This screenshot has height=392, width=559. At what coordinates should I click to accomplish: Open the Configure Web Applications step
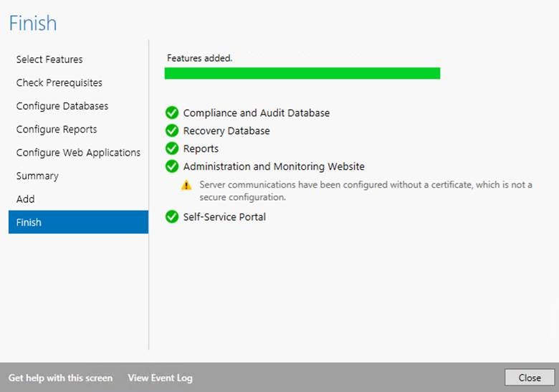(78, 153)
